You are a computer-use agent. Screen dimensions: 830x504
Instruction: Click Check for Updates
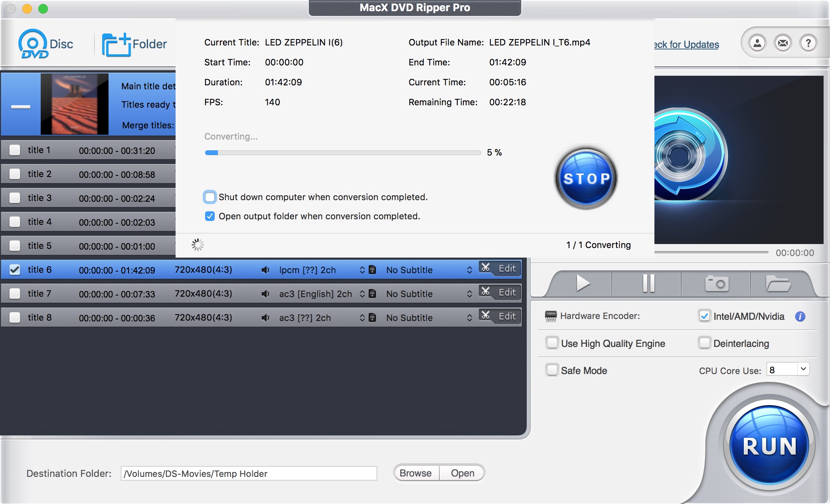685,45
